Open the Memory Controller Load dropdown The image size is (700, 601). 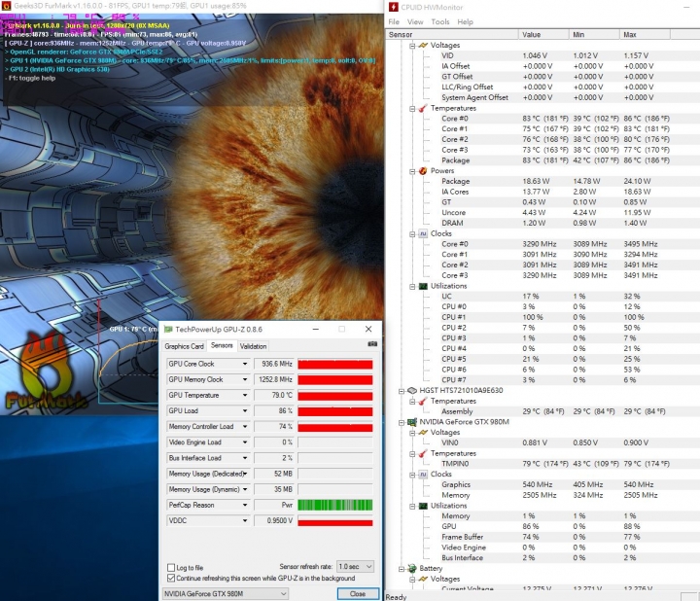pyautogui.click(x=245, y=426)
